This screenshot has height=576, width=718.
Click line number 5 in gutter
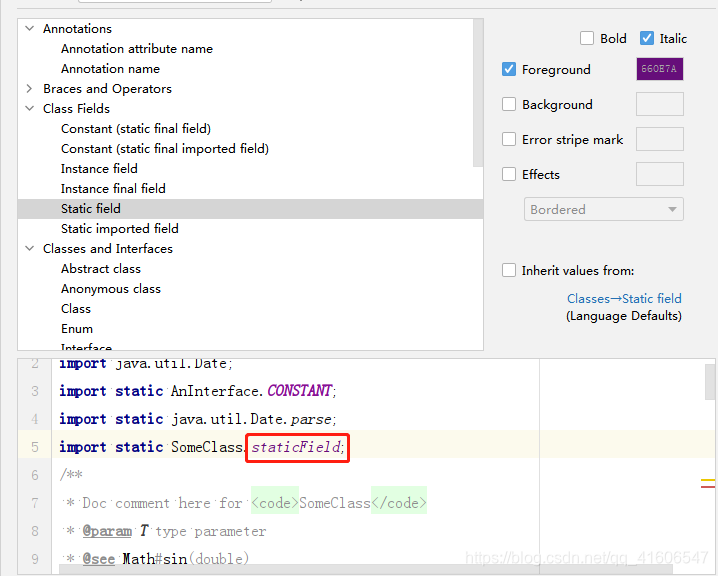(x=35, y=447)
